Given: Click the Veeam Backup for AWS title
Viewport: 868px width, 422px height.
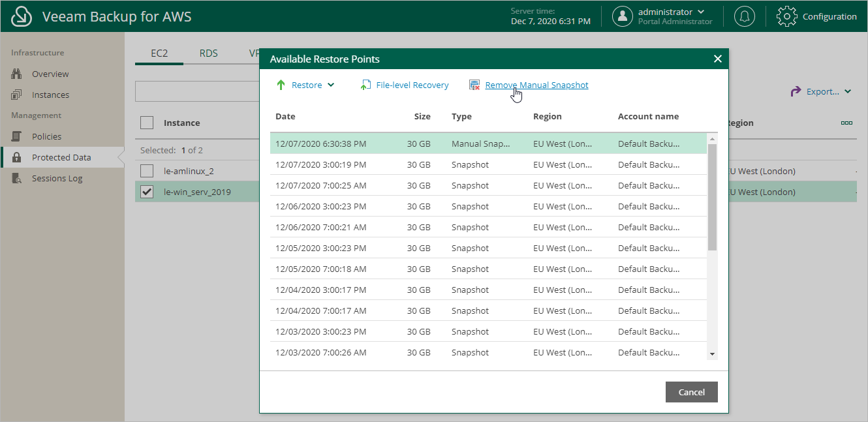Looking at the screenshot, I should [117, 16].
